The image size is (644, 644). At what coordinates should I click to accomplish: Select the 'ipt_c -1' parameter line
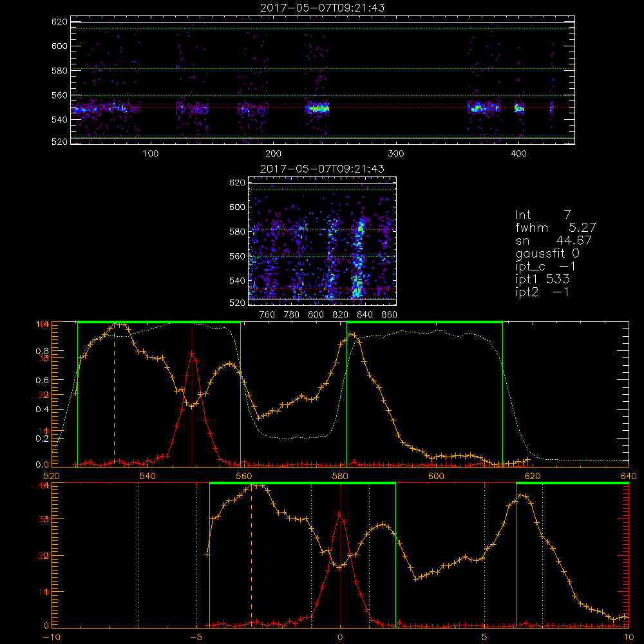[545, 267]
